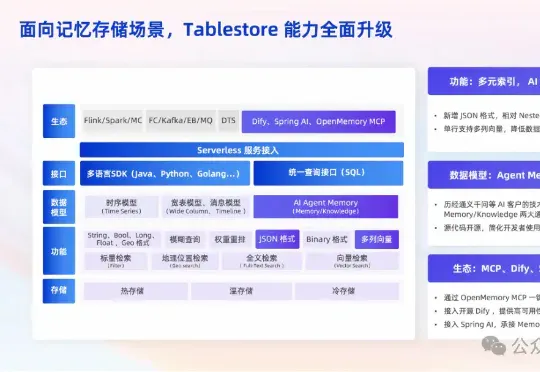Click 宽表模型、消息模型 box
Screen dimensions: 540x372
[x=206, y=207]
